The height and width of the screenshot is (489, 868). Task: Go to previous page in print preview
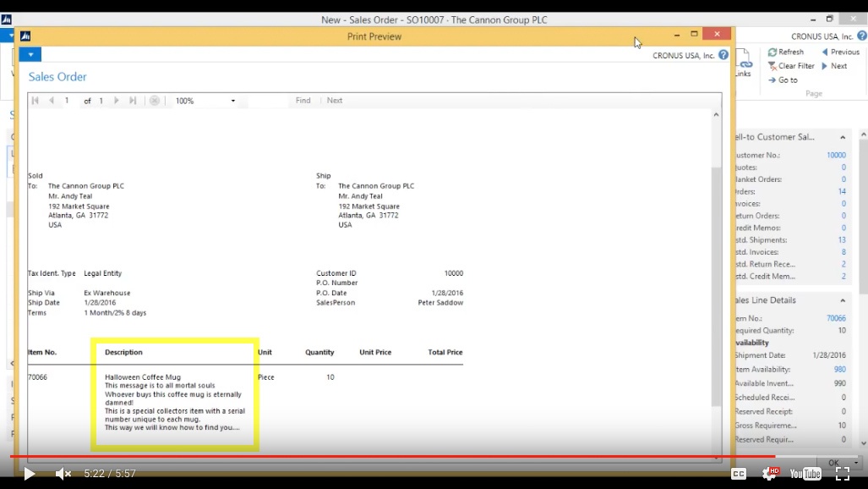52,101
